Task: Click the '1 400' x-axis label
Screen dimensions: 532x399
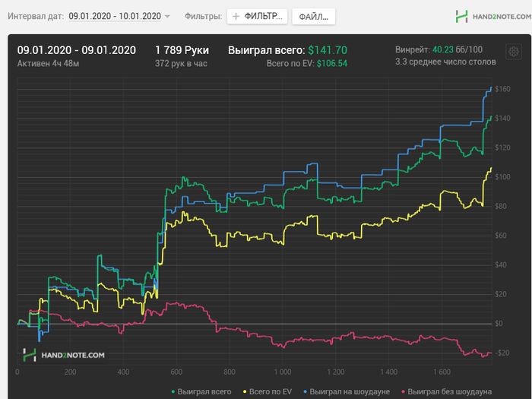Action: click(x=389, y=372)
